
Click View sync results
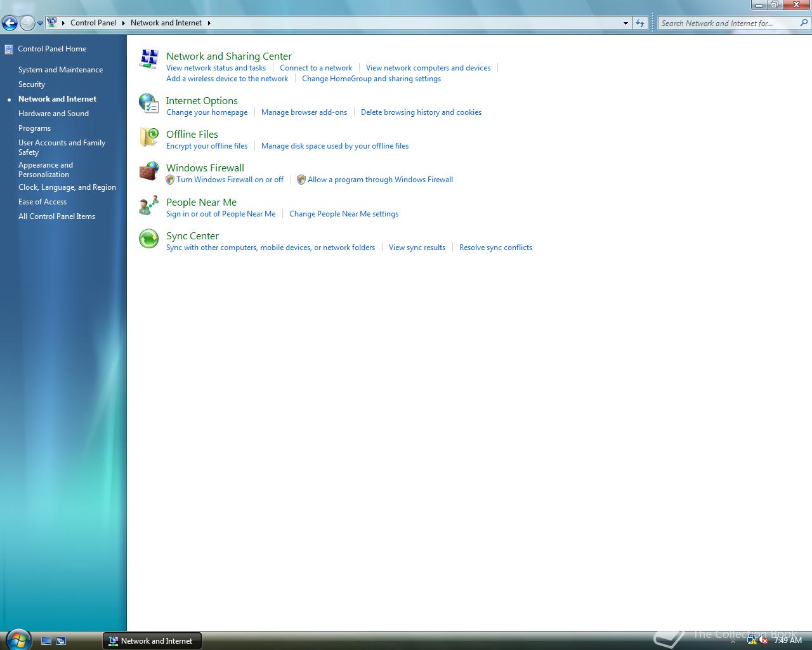417,248
